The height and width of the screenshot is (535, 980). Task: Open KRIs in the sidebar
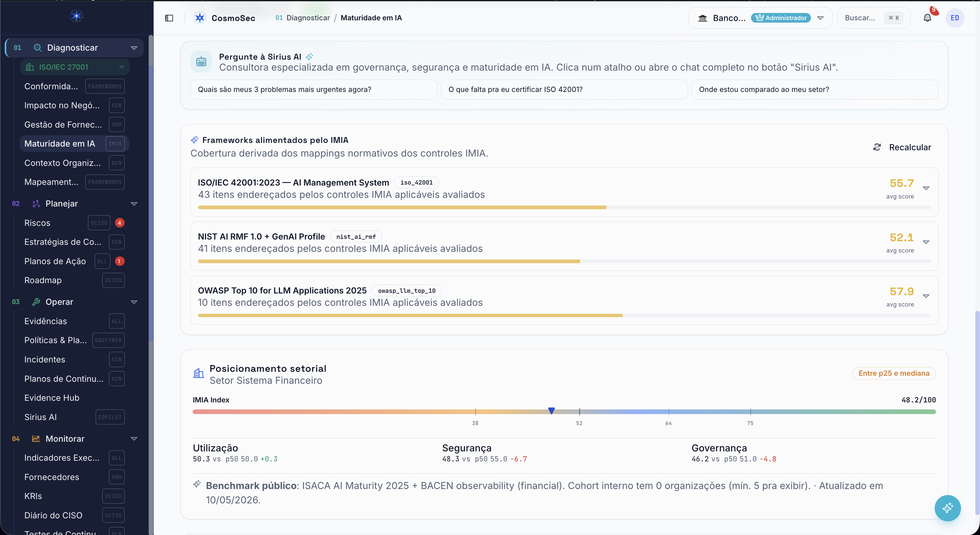[74, 496]
